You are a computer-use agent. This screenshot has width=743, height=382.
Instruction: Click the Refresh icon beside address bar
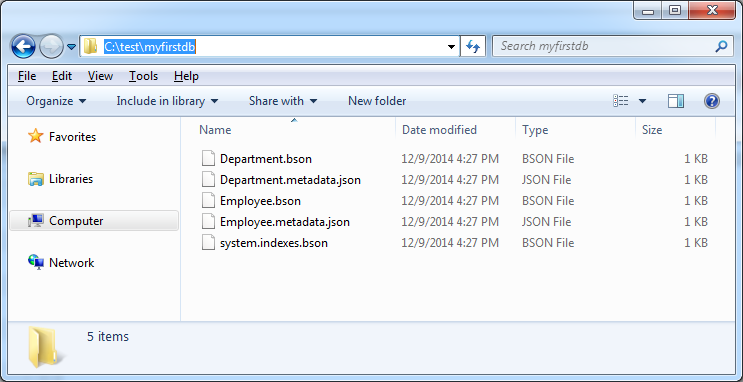pyautogui.click(x=473, y=46)
